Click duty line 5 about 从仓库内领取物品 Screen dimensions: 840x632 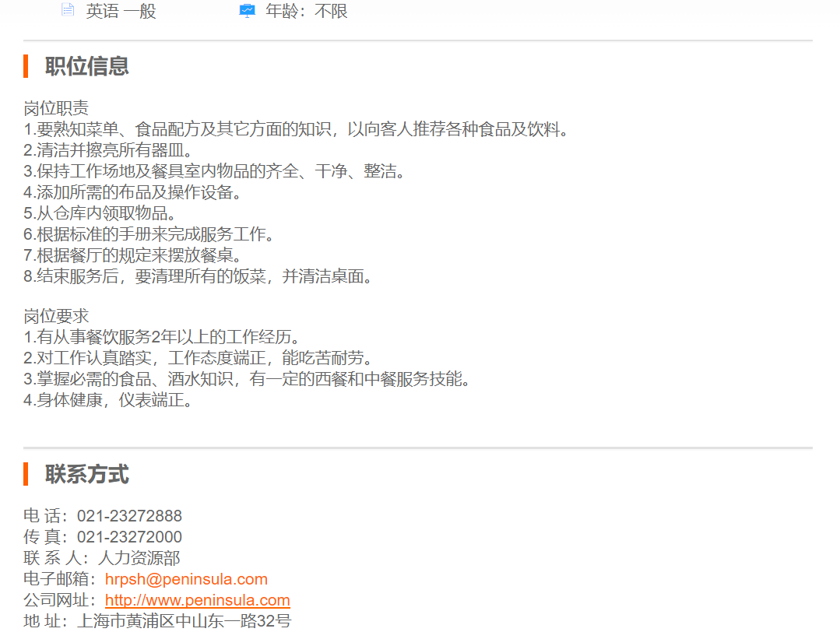click(100, 213)
